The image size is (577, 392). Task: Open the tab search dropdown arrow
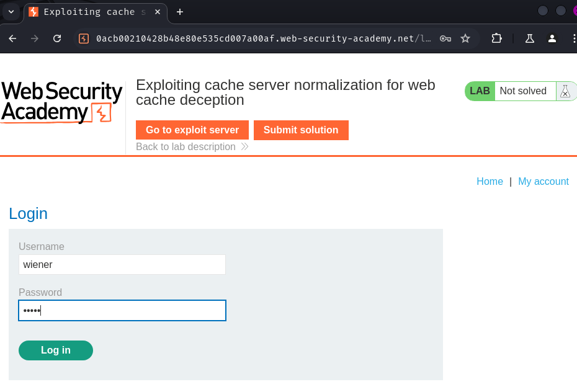pos(11,12)
